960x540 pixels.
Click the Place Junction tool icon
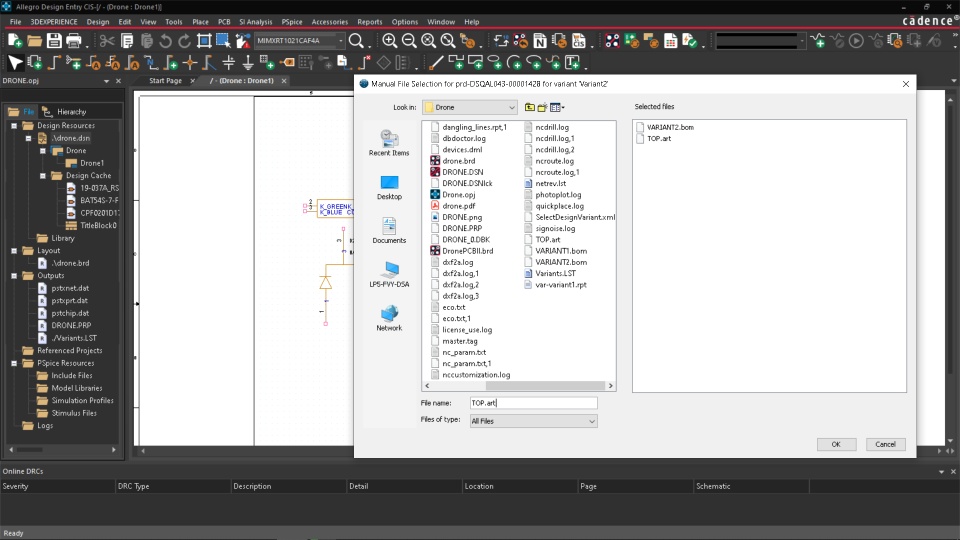[190, 62]
